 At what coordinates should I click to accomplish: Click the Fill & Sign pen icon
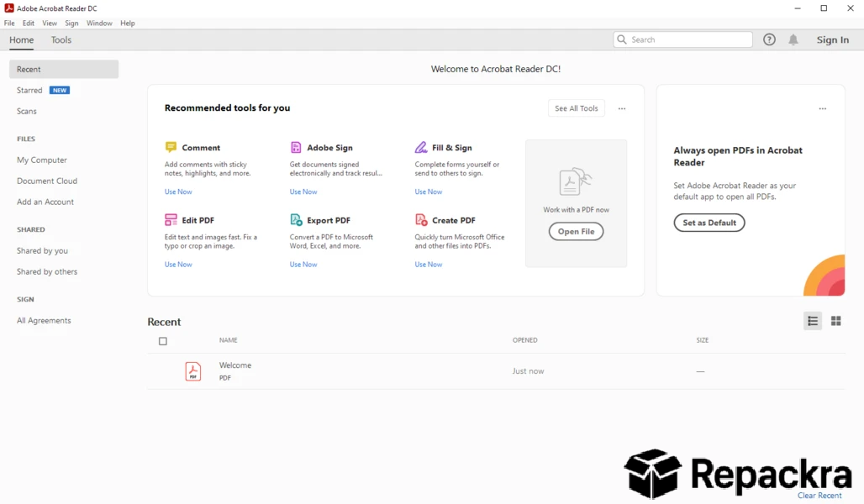point(421,147)
